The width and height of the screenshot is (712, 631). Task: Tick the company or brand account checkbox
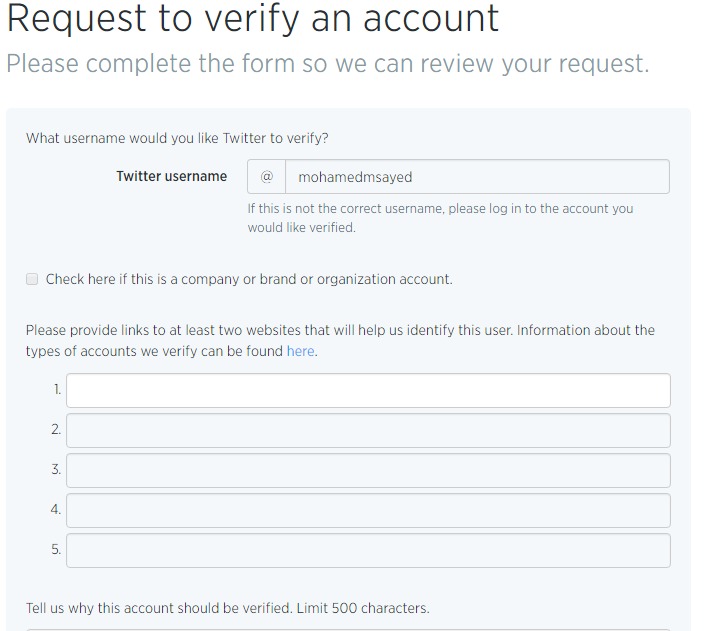click(x=32, y=279)
